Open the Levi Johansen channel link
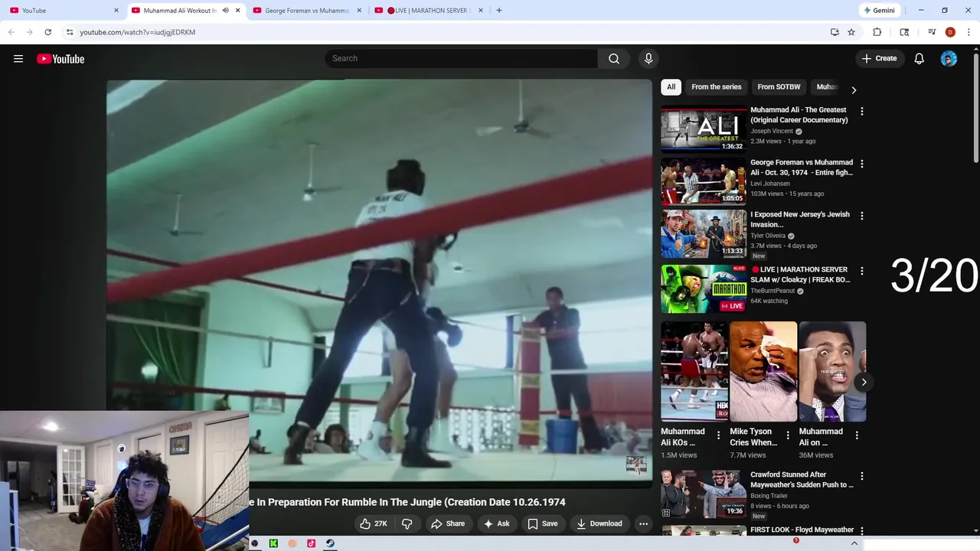Viewport: 980px width, 551px height. coord(770,184)
